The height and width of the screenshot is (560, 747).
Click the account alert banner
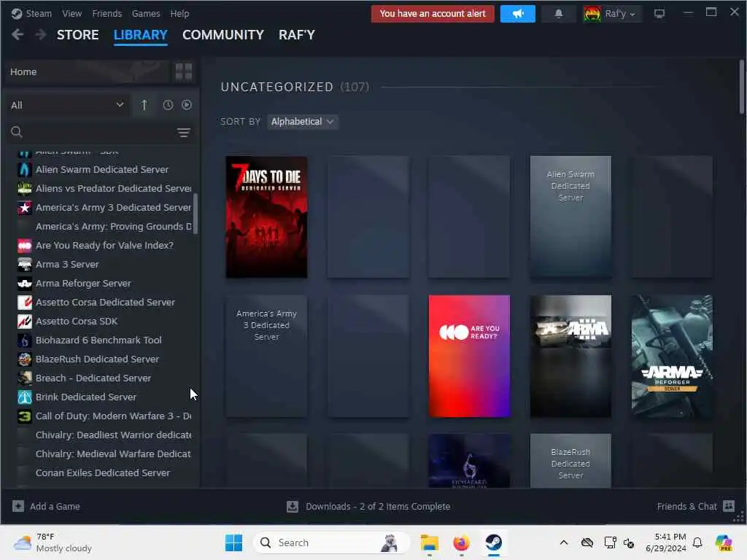point(433,14)
